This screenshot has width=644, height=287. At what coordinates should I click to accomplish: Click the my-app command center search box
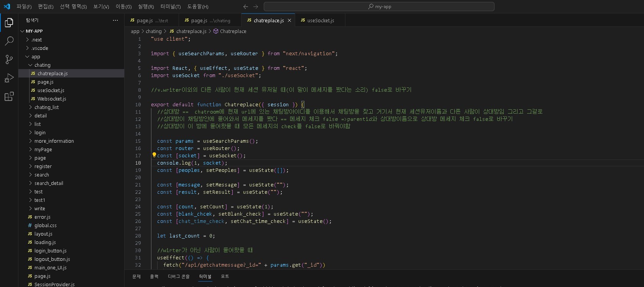coord(379,7)
